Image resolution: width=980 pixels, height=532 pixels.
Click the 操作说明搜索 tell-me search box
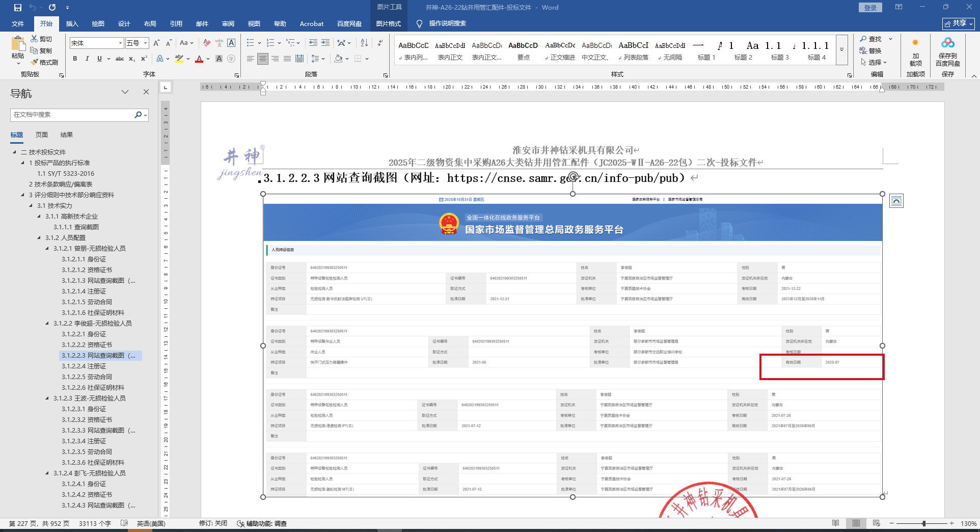pos(441,23)
